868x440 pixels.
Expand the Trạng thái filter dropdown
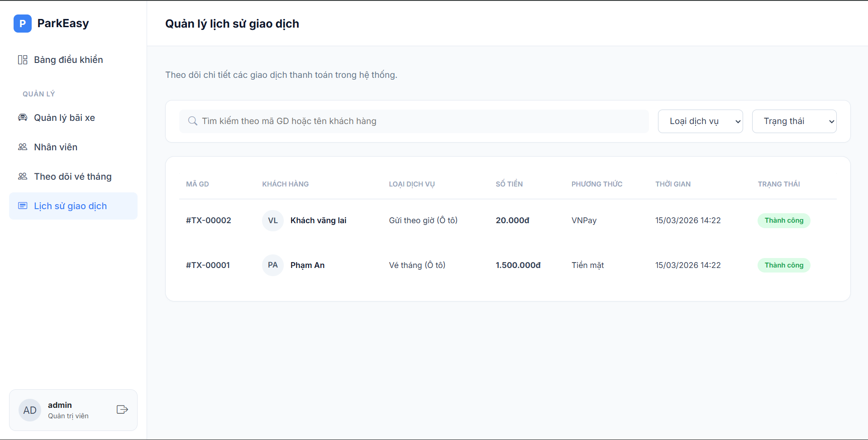tap(794, 121)
